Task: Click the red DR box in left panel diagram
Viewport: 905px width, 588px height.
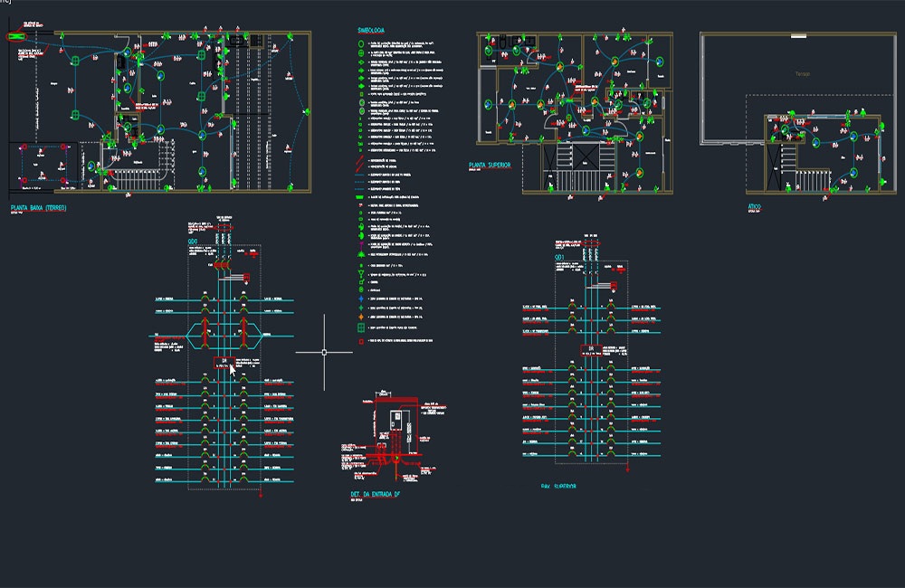Action: click(x=224, y=363)
